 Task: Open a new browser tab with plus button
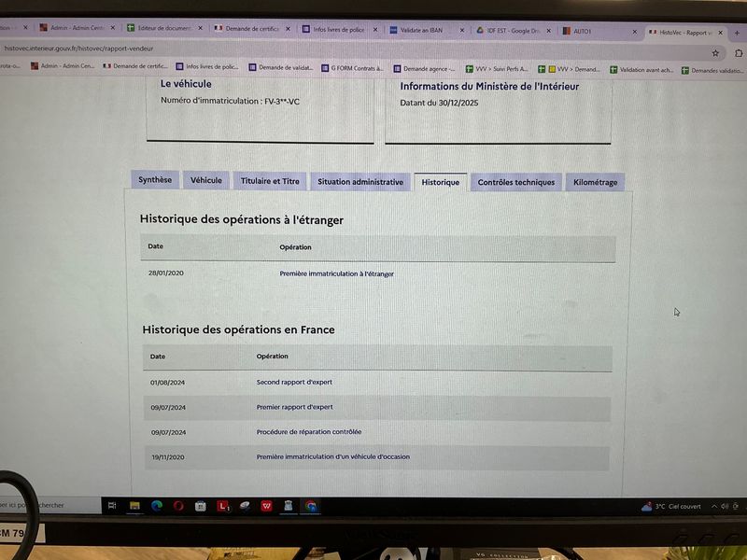coord(736,33)
